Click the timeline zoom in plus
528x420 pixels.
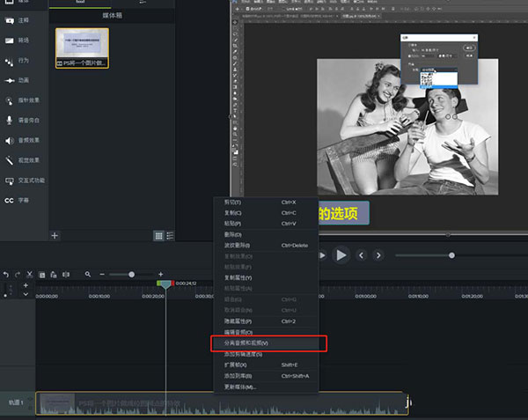160,275
